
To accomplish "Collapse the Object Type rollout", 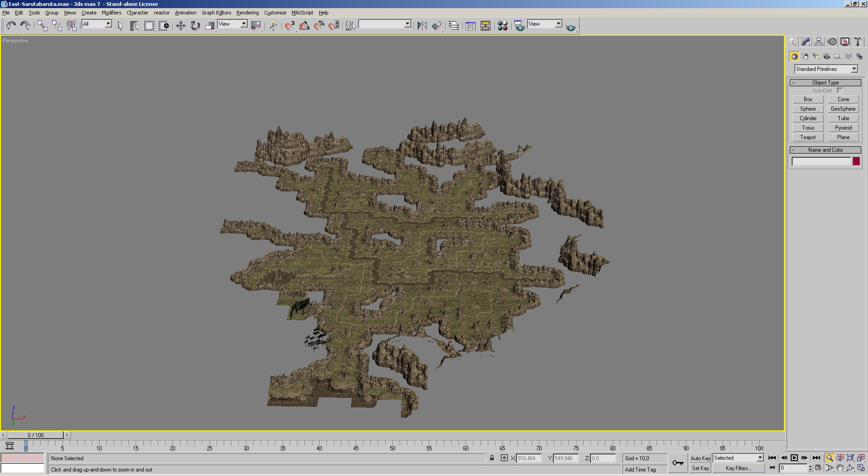I will tap(825, 83).
